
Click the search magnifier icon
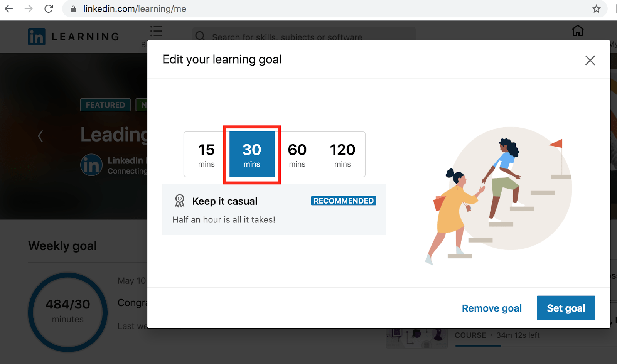click(200, 37)
